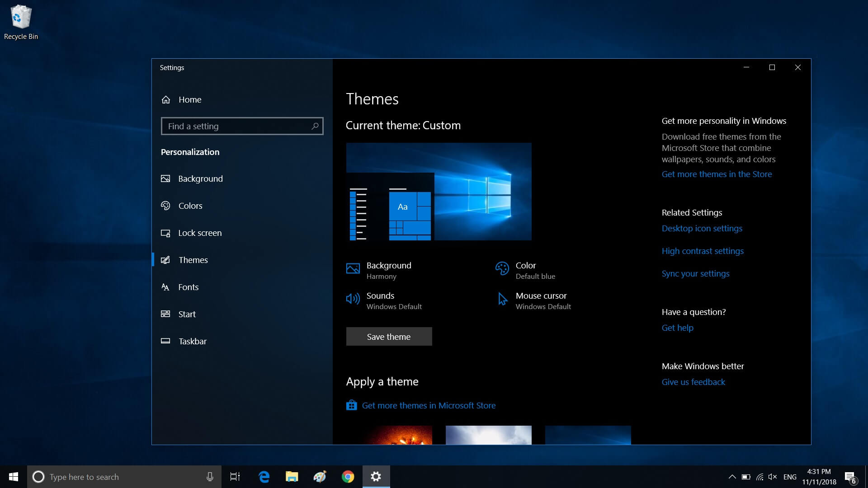This screenshot has height=488, width=868.
Task: Click the Background Harmony picture icon
Action: 353,268
